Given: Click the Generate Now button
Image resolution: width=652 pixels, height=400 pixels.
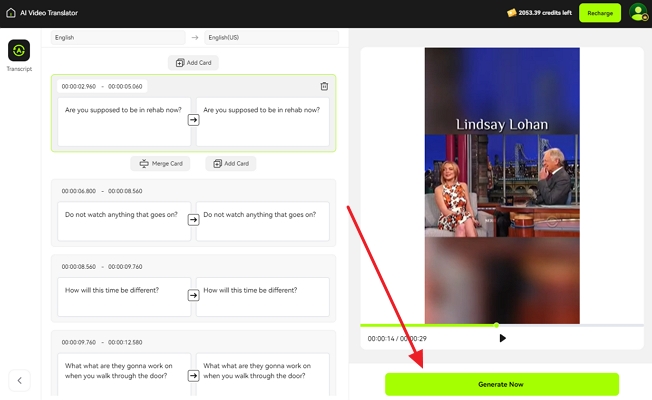Looking at the screenshot, I should (501, 384).
